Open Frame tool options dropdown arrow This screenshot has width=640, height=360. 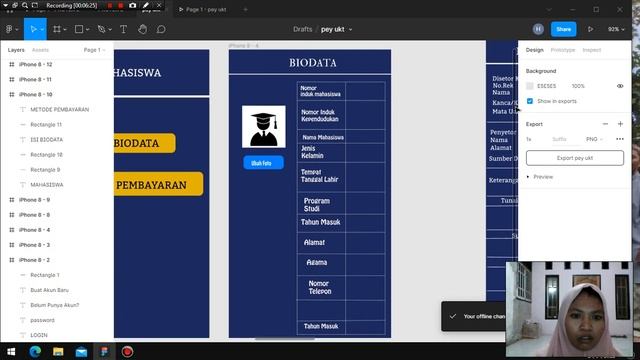coord(65,29)
